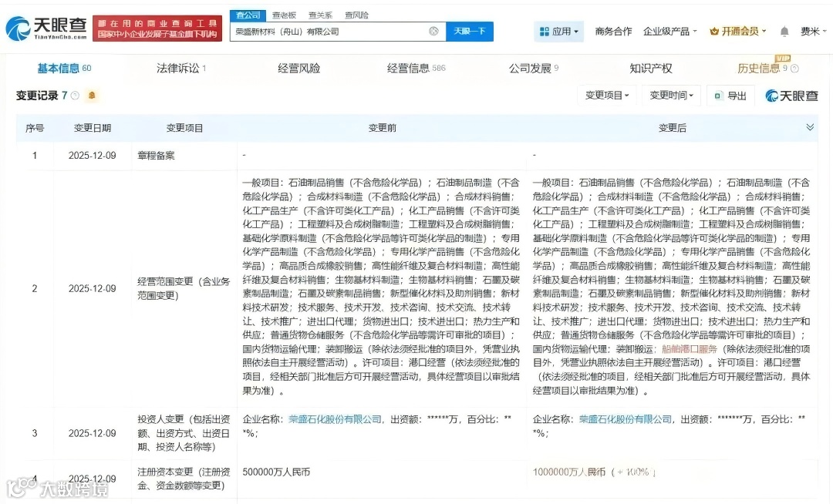
Task: Clear the search box with the X icon
Action: tap(433, 32)
